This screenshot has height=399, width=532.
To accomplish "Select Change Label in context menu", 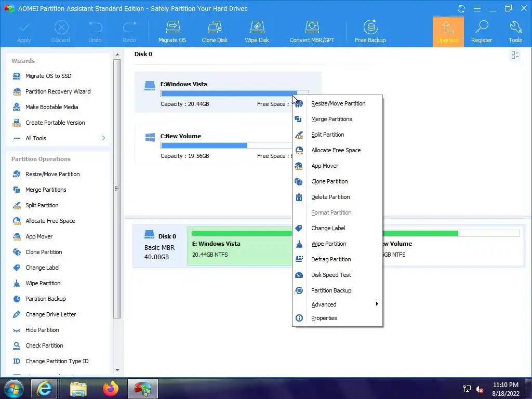I will coord(337,229).
